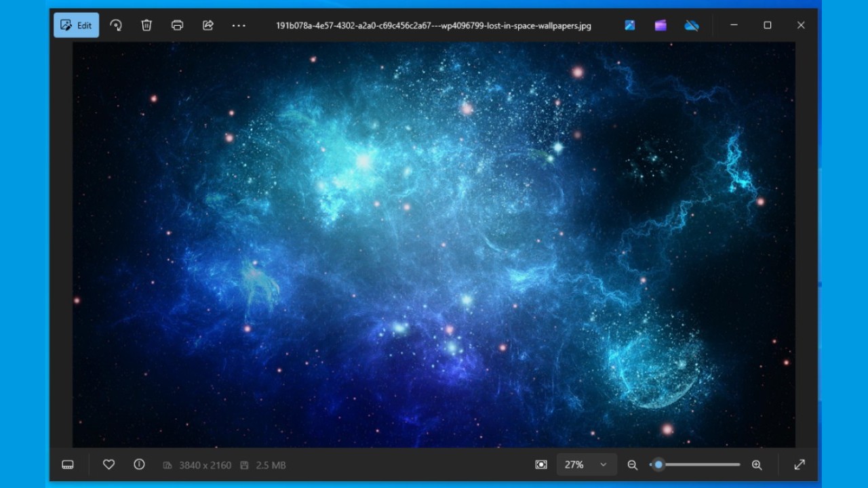Maximize the Photos window

click(768, 25)
